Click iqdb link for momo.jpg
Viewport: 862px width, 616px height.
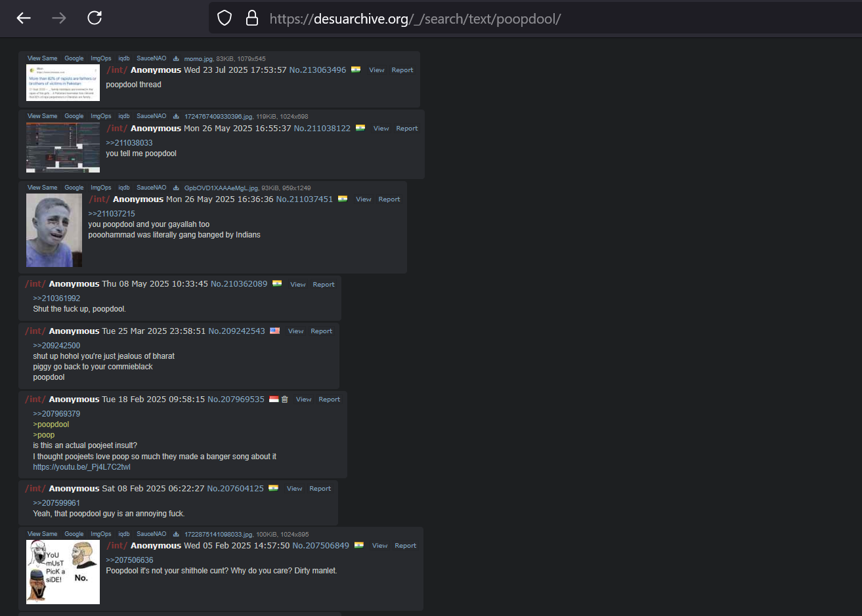124,58
